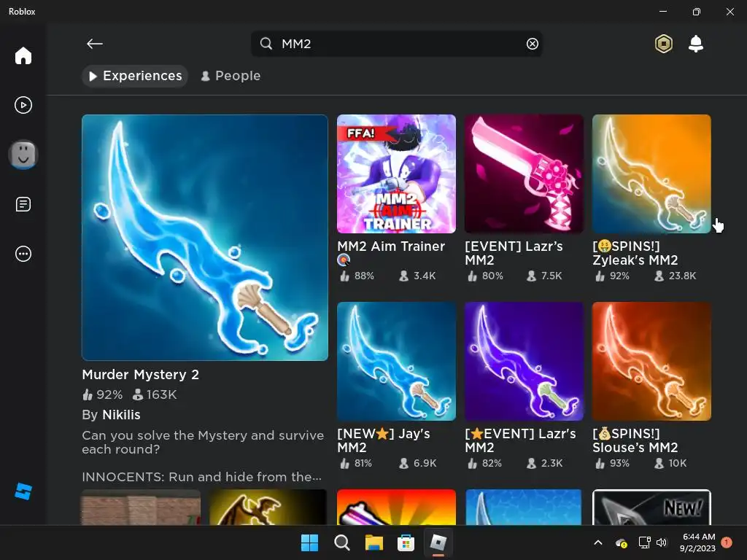Open the MM2 Aim Trainer thumbnail
747x560 pixels.
(396, 174)
